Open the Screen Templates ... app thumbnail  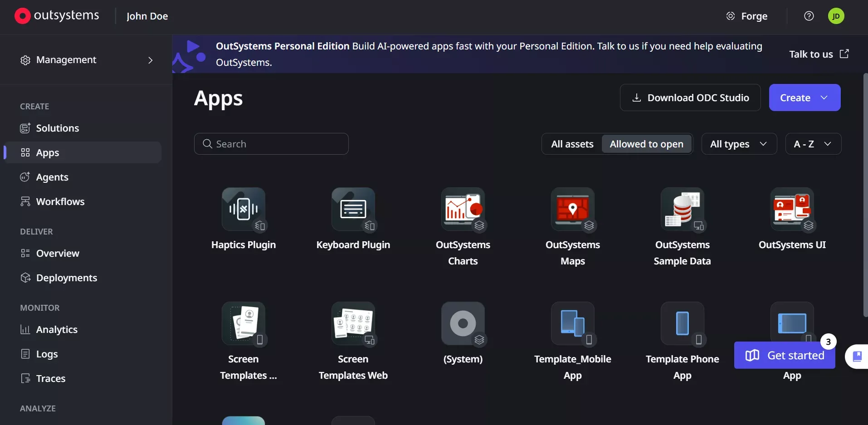point(244,323)
